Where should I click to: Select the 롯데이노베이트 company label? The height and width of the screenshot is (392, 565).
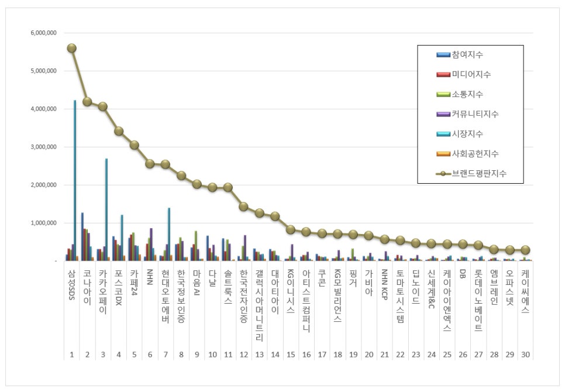(x=478, y=301)
